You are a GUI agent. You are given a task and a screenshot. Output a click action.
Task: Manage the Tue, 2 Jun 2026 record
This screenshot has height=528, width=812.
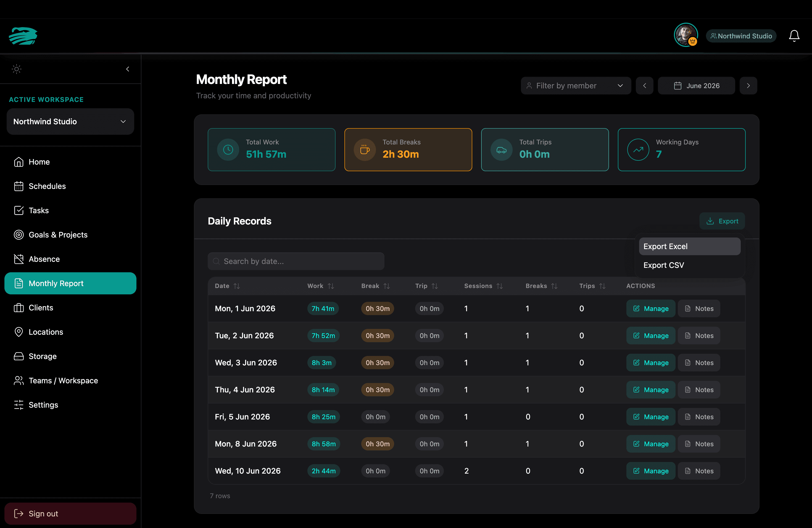[651, 336]
